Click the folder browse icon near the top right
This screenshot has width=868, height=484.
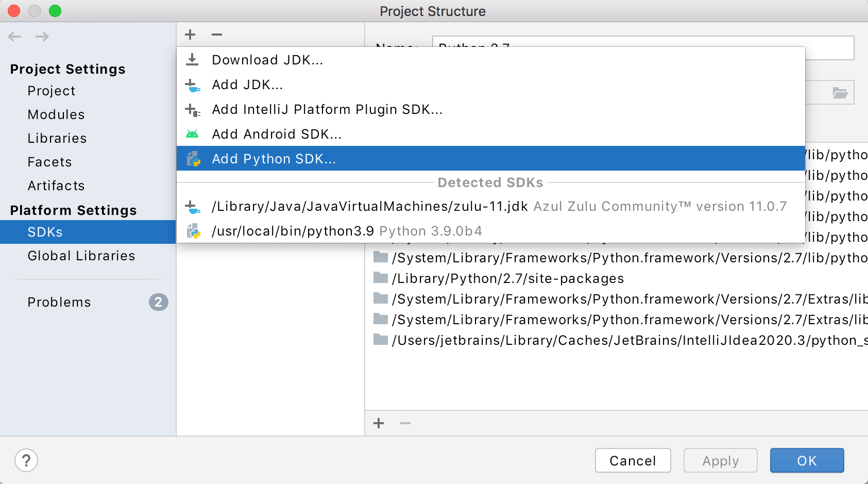point(840,93)
